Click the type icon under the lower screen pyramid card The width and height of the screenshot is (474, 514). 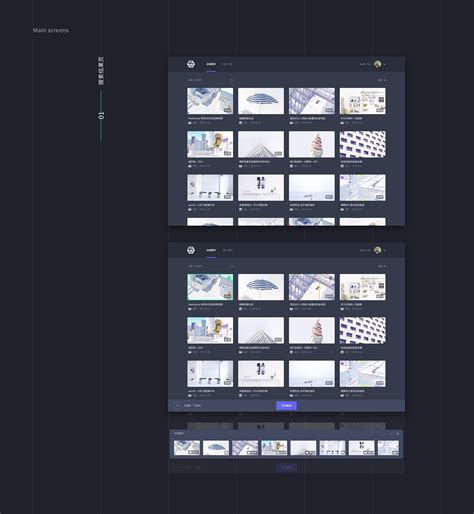tap(240, 352)
